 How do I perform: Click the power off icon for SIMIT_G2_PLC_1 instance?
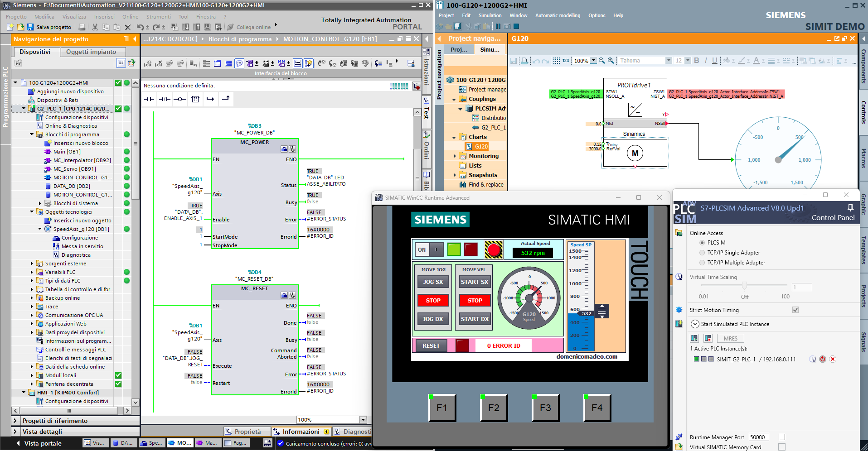pyautogui.click(x=823, y=359)
